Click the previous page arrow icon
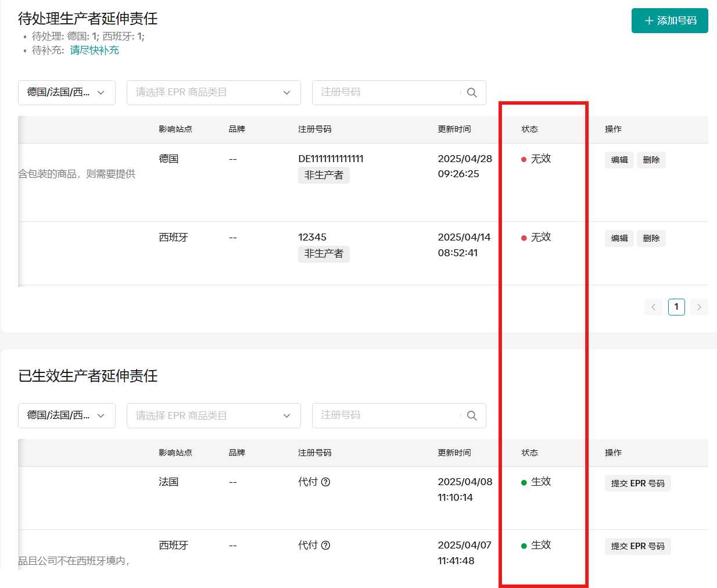This screenshot has width=717, height=588. pos(653,307)
